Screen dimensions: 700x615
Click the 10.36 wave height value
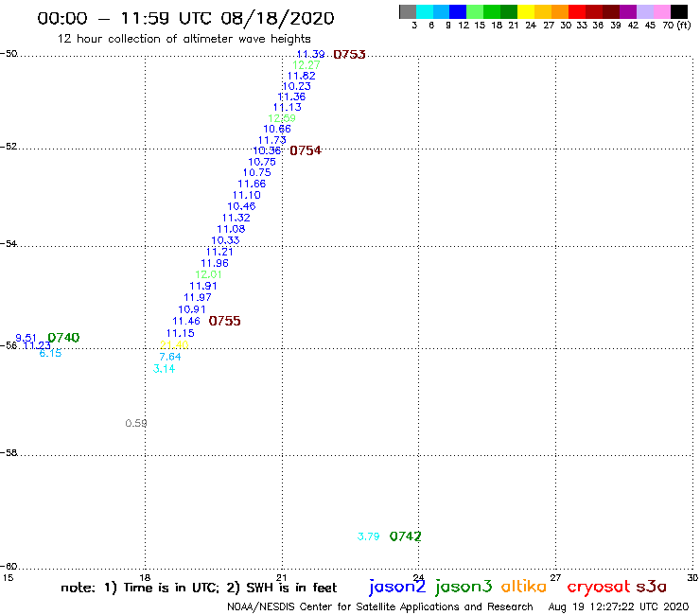tap(268, 151)
